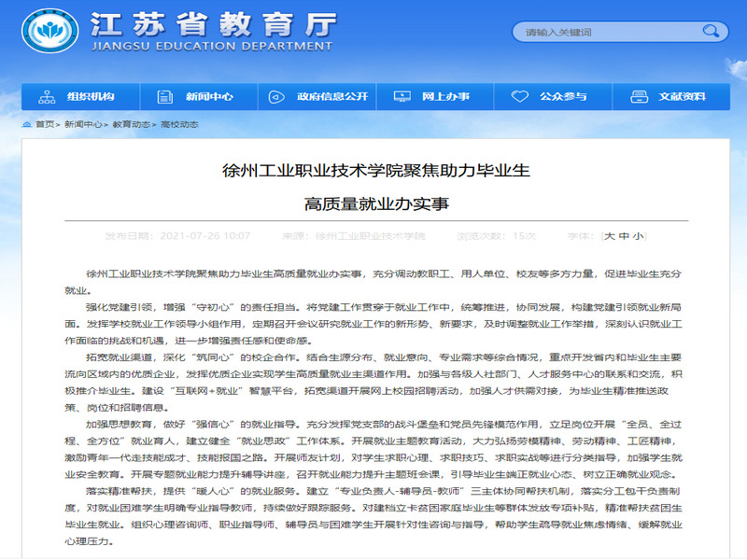
Task: Set font size to 中 (medium)
Action: pyautogui.click(x=624, y=236)
